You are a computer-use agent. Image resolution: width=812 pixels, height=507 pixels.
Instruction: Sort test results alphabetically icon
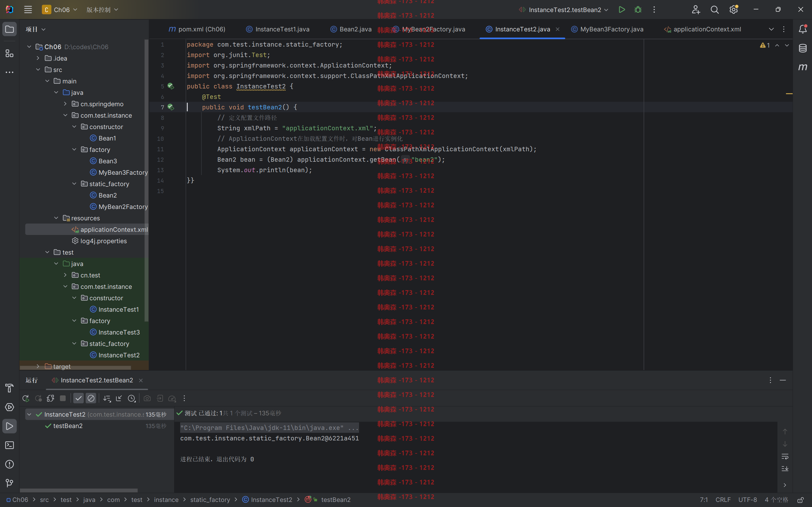(107, 398)
